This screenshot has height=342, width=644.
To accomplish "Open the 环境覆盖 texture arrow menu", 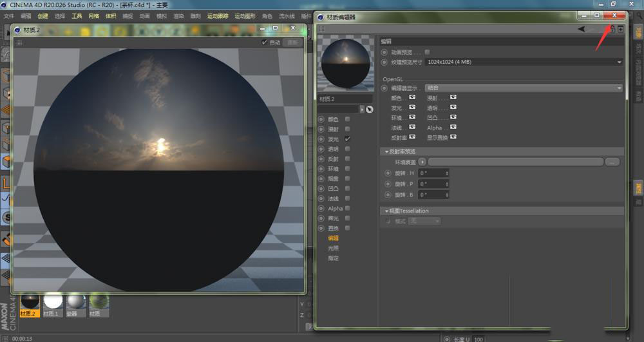I will 422,162.
